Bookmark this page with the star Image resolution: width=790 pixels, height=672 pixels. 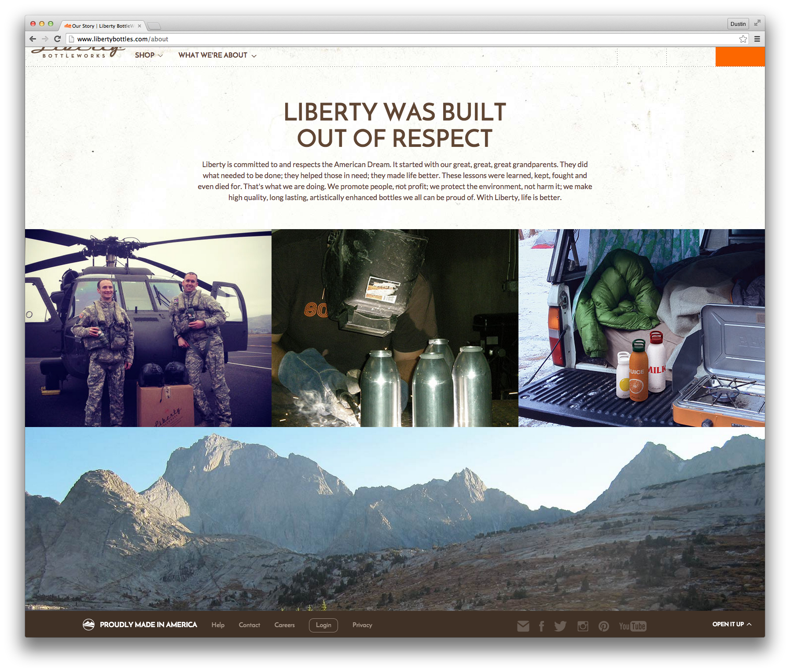743,39
